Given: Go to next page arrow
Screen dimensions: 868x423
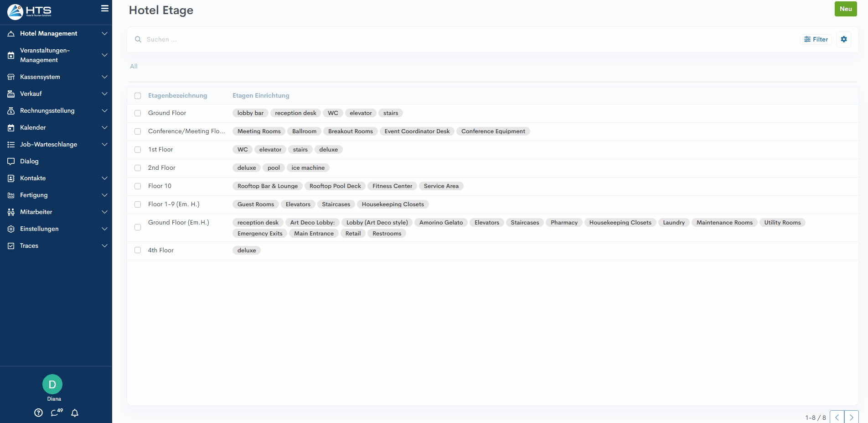Looking at the screenshot, I should pyautogui.click(x=851, y=417).
